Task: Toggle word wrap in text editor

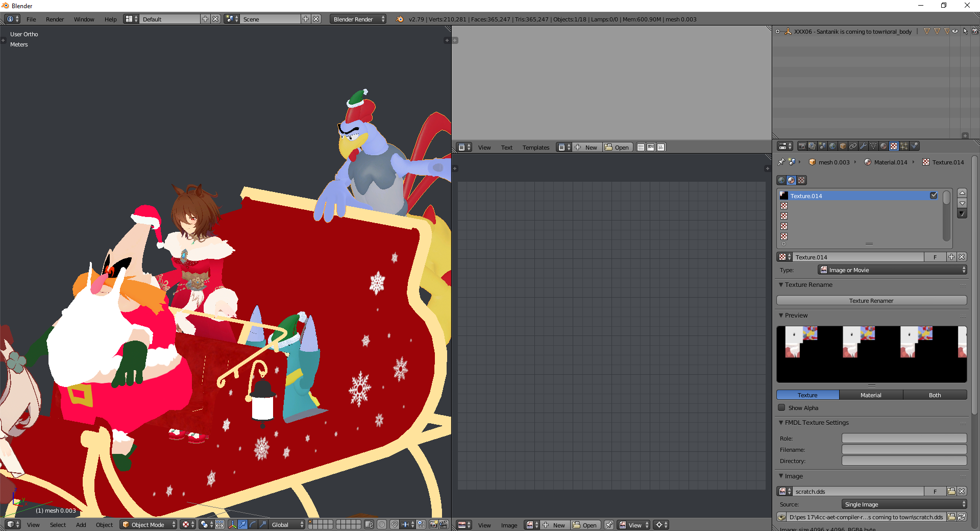Action: pyautogui.click(x=651, y=147)
